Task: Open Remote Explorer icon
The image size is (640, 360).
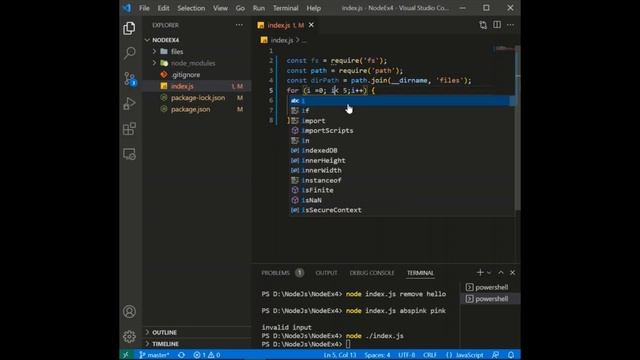Action: (129, 154)
